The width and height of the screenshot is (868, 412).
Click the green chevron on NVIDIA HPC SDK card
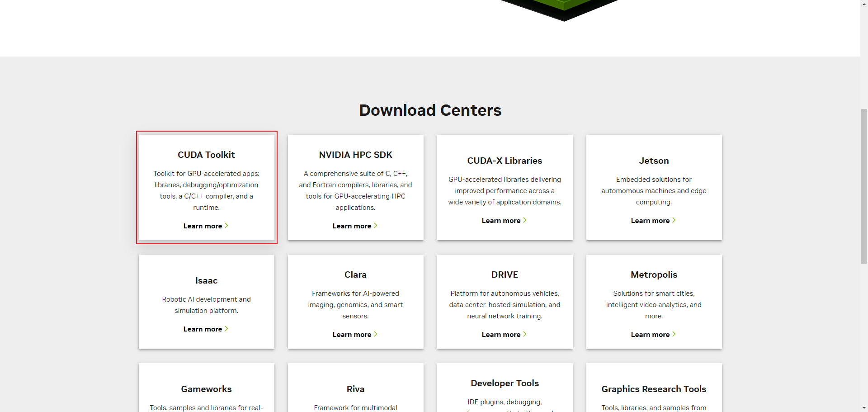[x=376, y=226]
